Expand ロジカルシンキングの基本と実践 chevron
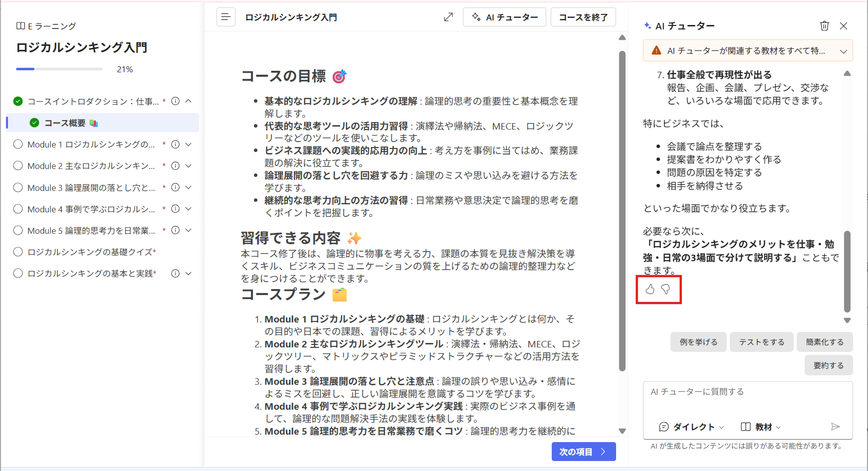Viewport: 868px width, 471px height. click(x=189, y=273)
